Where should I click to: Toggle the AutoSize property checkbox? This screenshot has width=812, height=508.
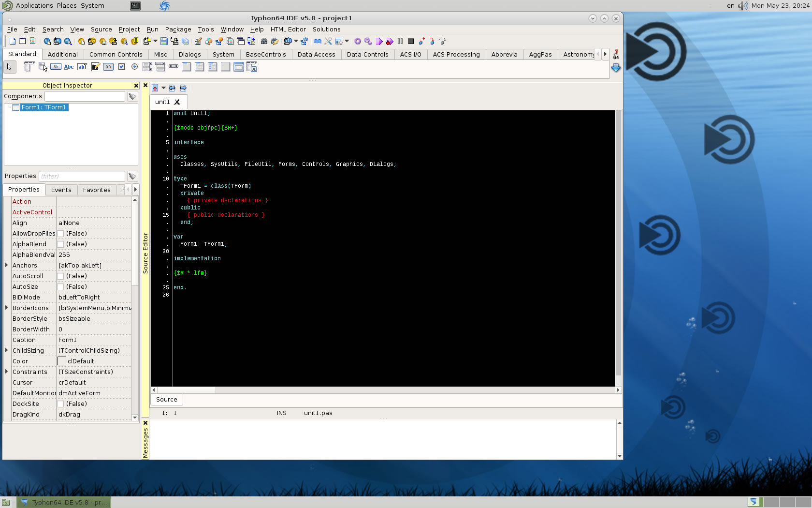click(x=60, y=287)
